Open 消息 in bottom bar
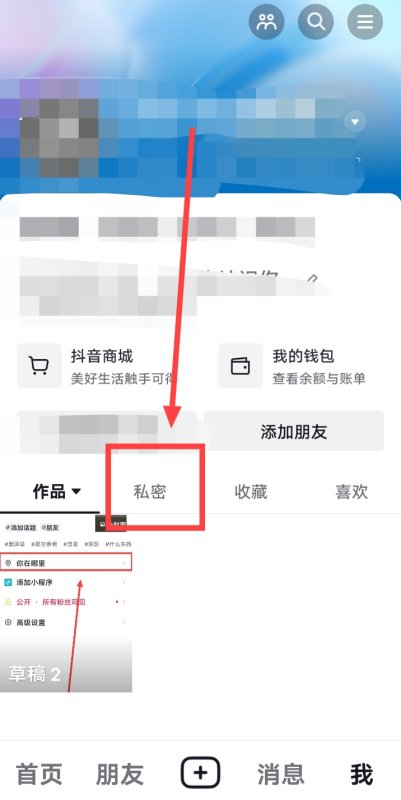The width and height of the screenshot is (401, 800). click(281, 774)
